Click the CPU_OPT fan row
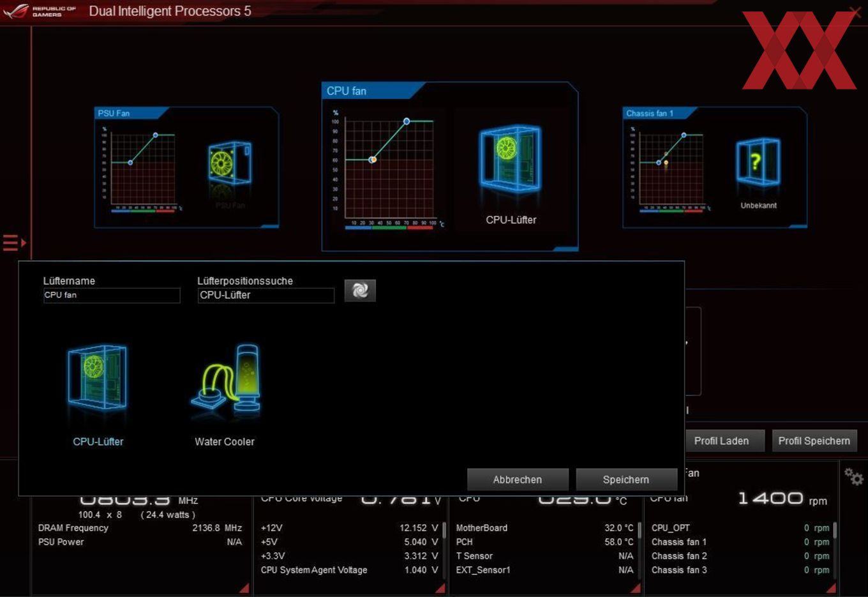This screenshot has height=597, width=868. click(740, 528)
